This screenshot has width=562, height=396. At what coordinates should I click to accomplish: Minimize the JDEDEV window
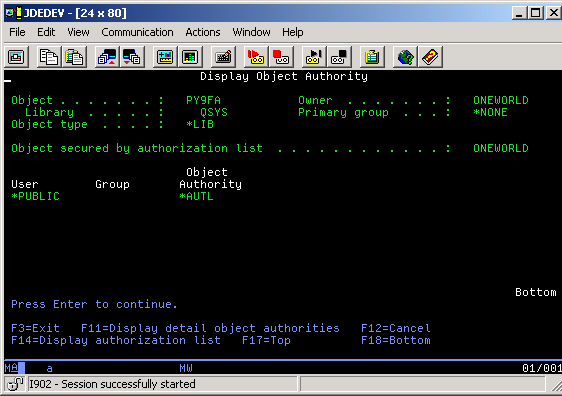519,13
